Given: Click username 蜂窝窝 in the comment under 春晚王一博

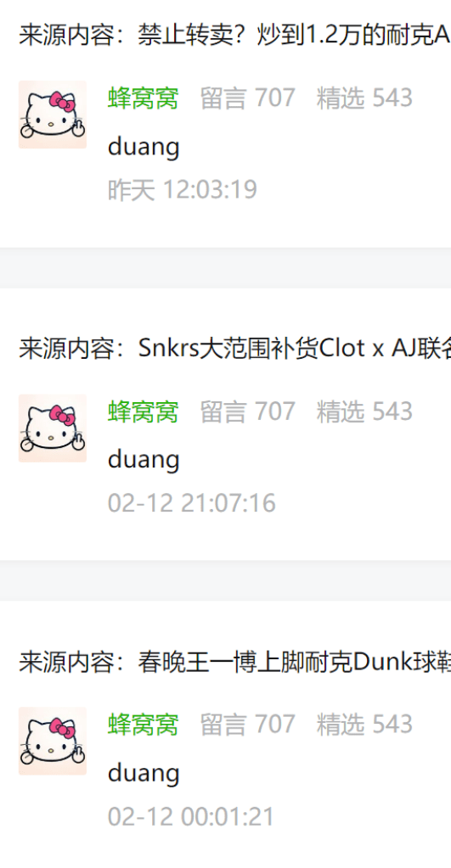Looking at the screenshot, I should [x=143, y=725].
